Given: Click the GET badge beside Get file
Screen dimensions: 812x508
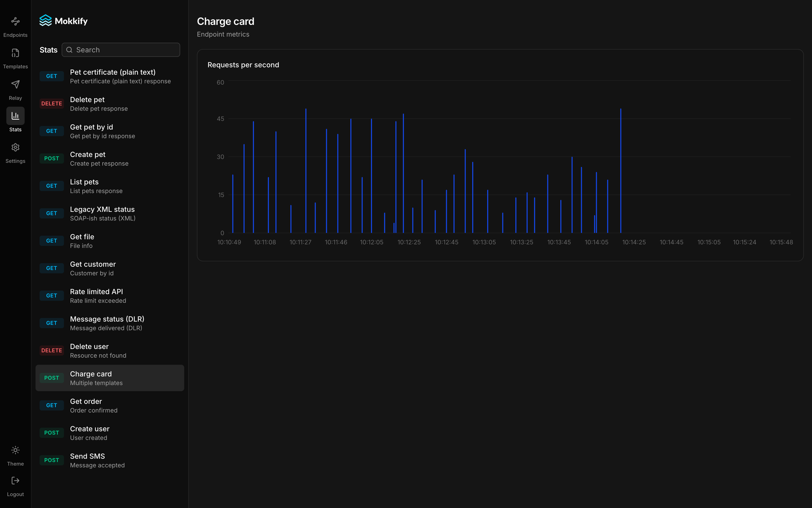Looking at the screenshot, I should coord(52,241).
